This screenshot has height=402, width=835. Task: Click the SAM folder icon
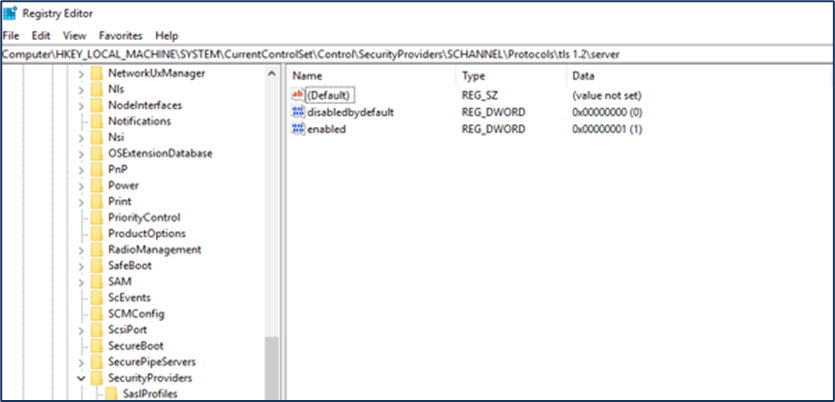(96, 281)
